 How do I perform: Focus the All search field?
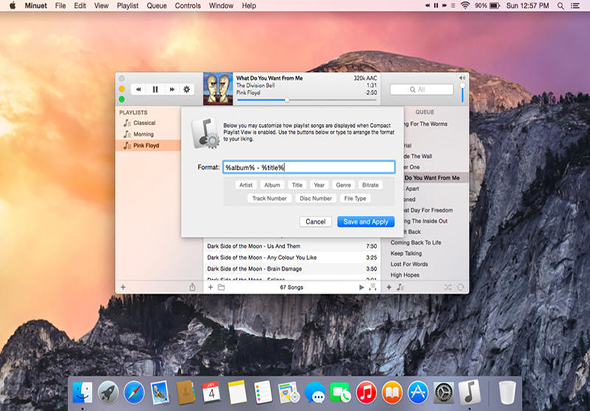click(422, 90)
